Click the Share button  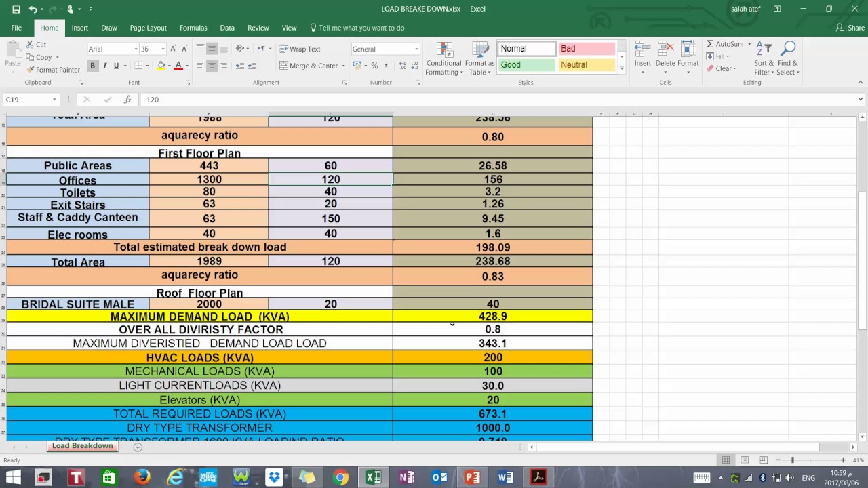(850, 28)
